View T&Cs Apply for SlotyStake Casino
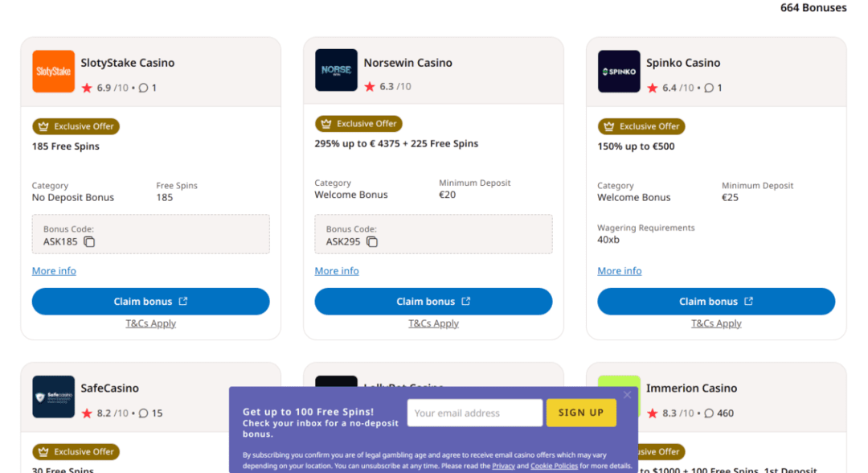This screenshot has width=868, height=473. 150,323
